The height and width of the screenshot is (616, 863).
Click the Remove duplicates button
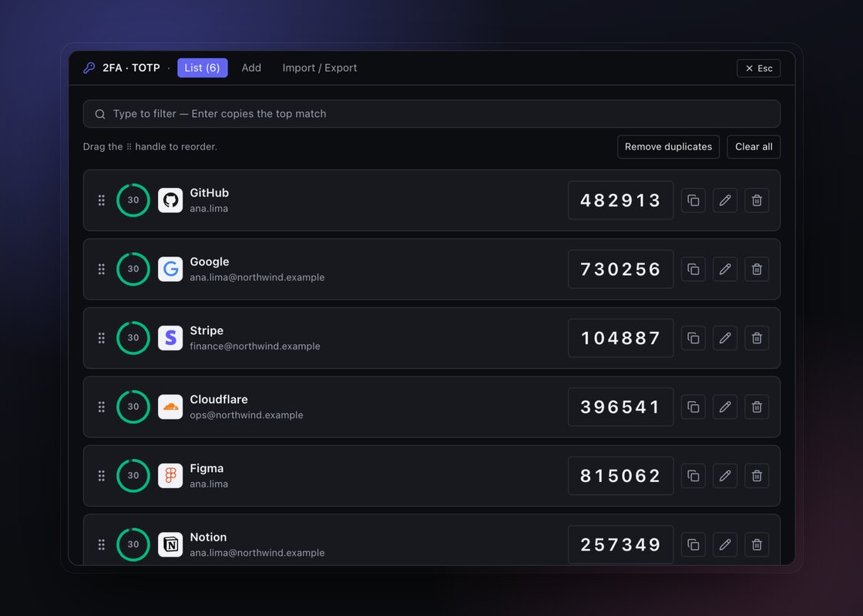coord(668,147)
